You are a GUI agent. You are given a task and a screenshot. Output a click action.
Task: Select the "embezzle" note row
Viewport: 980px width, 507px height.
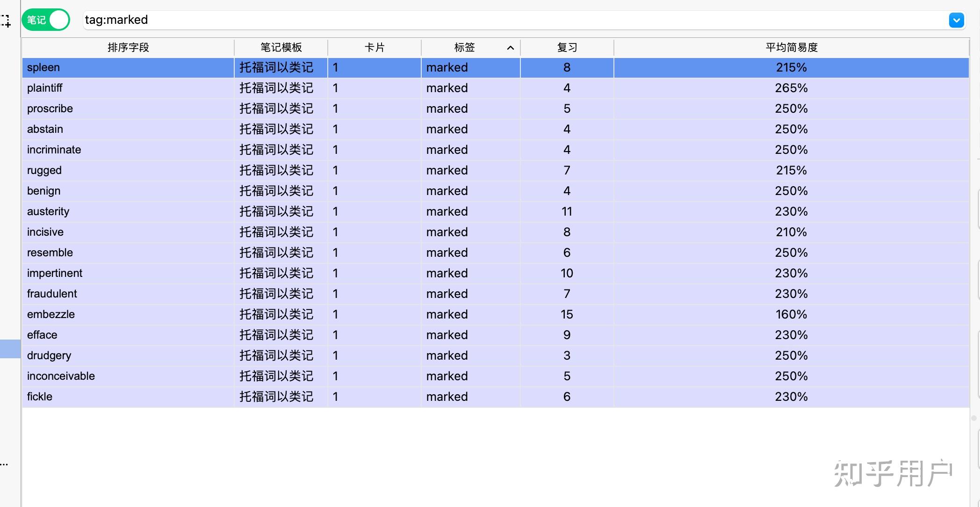pos(187,314)
